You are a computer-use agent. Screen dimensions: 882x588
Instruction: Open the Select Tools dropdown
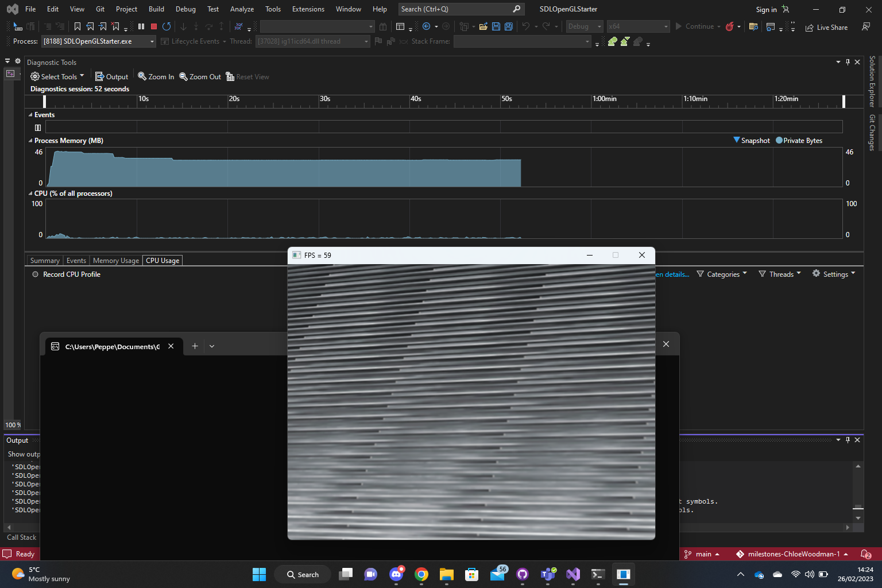tap(57, 76)
